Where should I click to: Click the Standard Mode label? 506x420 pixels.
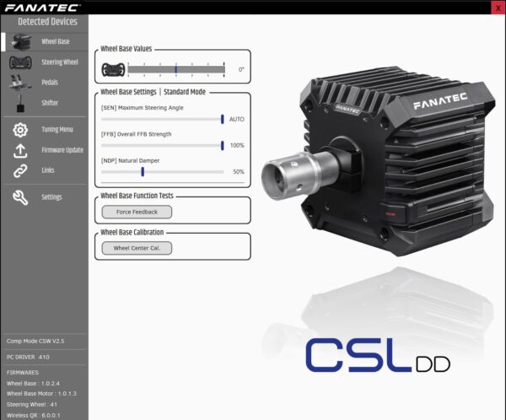pos(185,92)
